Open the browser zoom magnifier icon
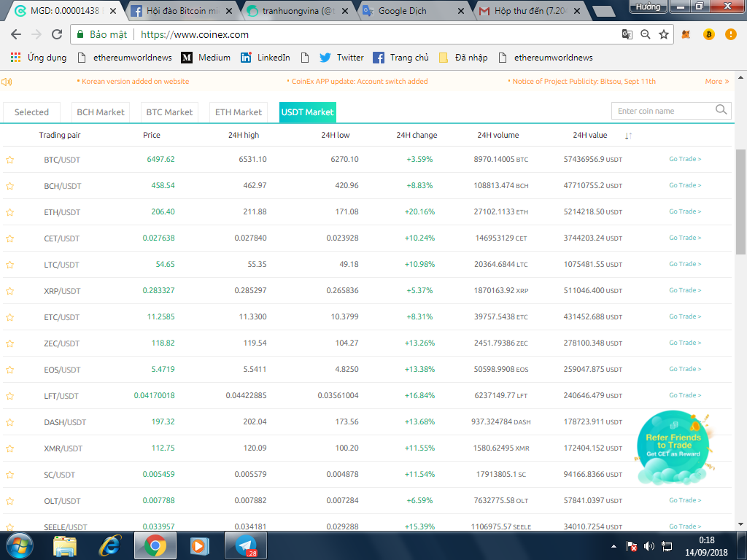This screenshot has height=560, width=747. click(x=646, y=34)
